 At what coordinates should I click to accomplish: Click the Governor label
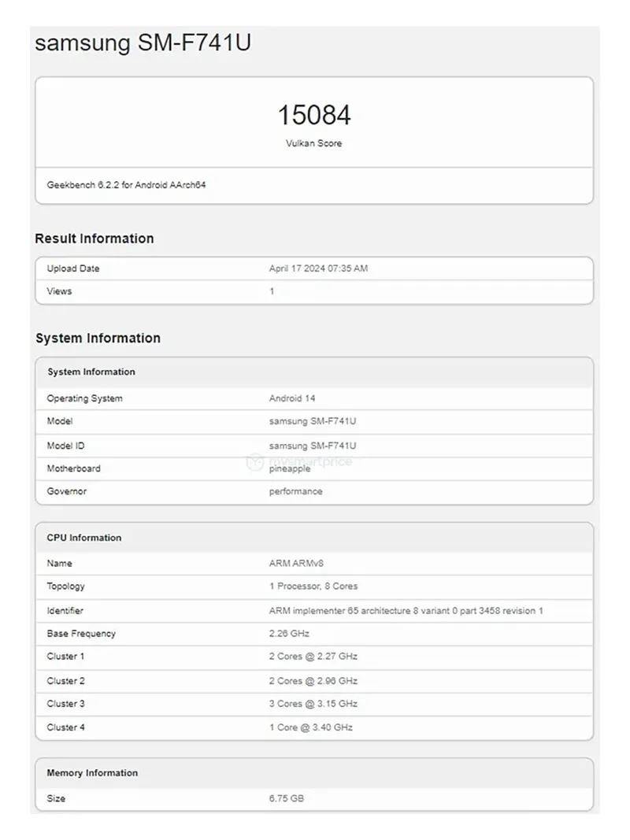[66, 491]
